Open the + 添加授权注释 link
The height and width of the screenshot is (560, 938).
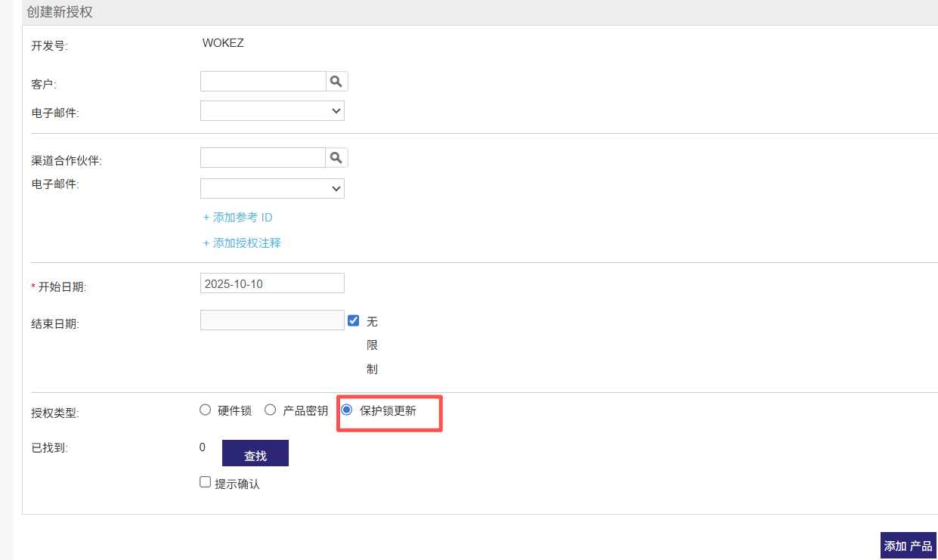point(242,243)
